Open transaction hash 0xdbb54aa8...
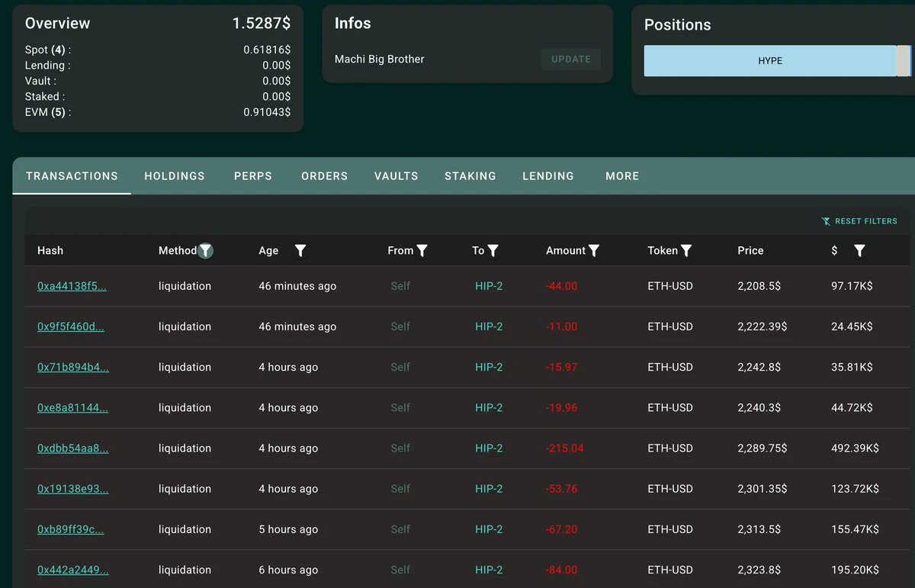This screenshot has height=588, width=915. coord(72,448)
